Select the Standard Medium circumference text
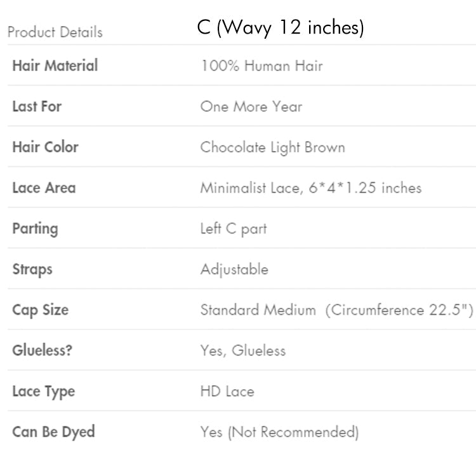Image resolution: width=476 pixels, height=476 pixels. click(336, 310)
